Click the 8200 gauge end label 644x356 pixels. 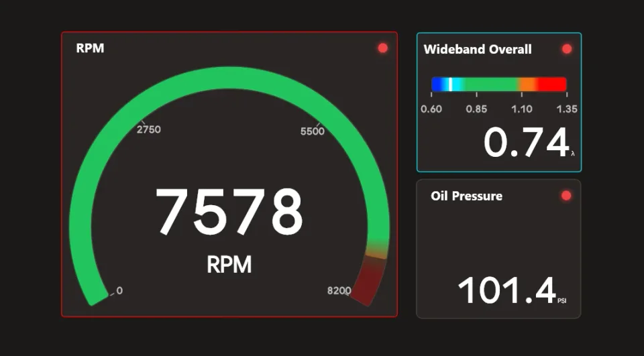339,291
